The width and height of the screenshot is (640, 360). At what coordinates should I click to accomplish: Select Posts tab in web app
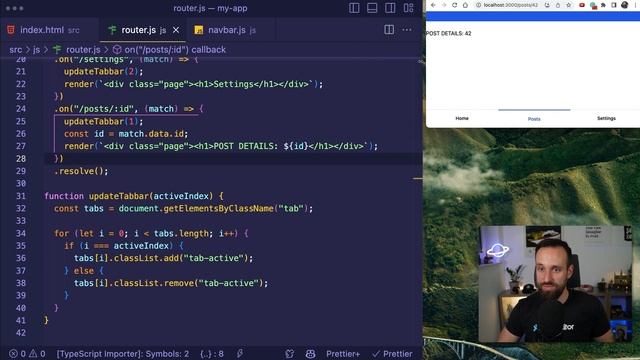coord(534,119)
